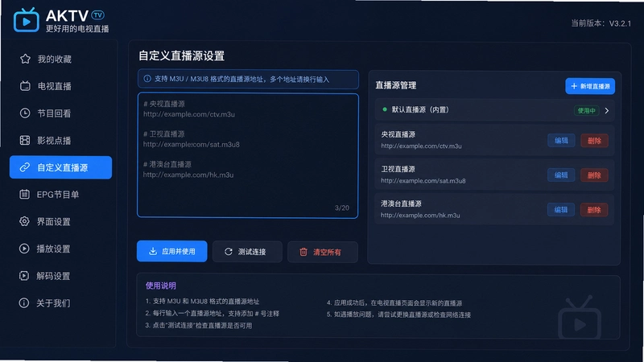Screen dimensions: 644x362
Task: Open 我的收藏 in the sidebar
Action: pyautogui.click(x=61, y=59)
